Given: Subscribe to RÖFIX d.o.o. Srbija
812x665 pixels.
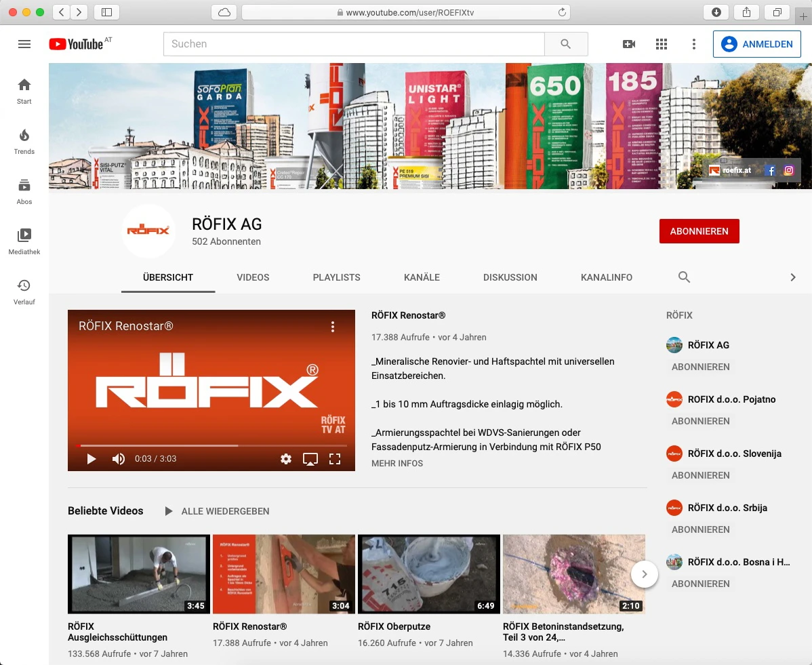Looking at the screenshot, I should (701, 529).
